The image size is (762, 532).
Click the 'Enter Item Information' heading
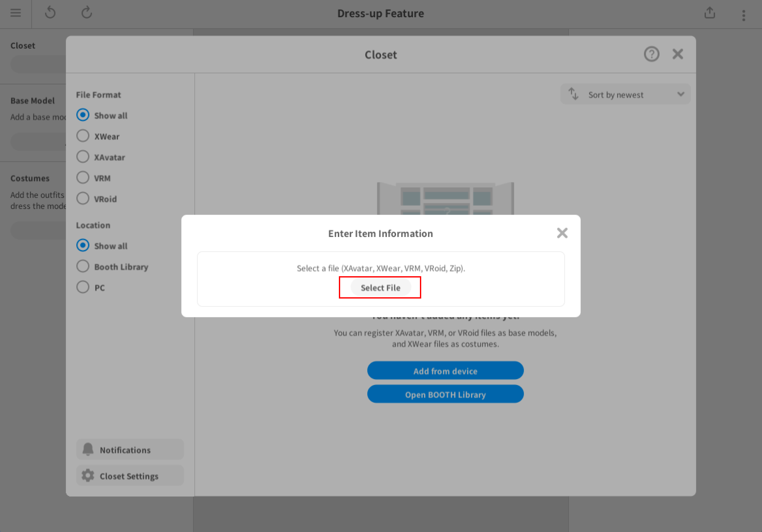point(381,233)
